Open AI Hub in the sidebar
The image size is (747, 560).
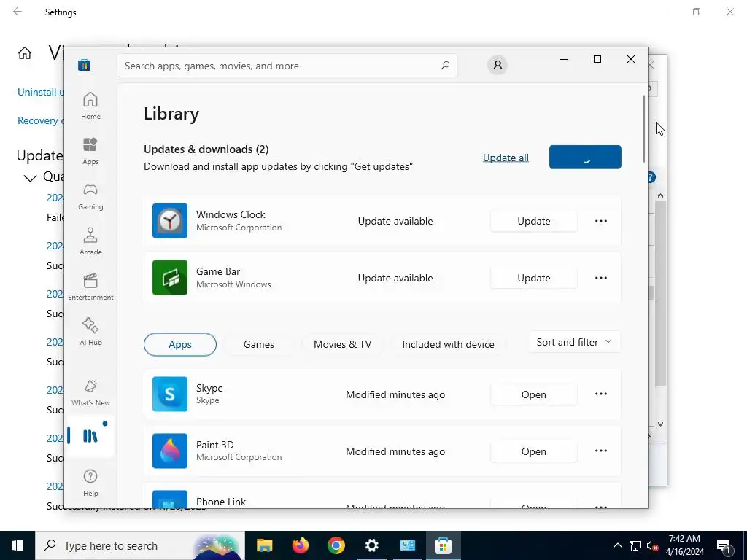coord(90,332)
